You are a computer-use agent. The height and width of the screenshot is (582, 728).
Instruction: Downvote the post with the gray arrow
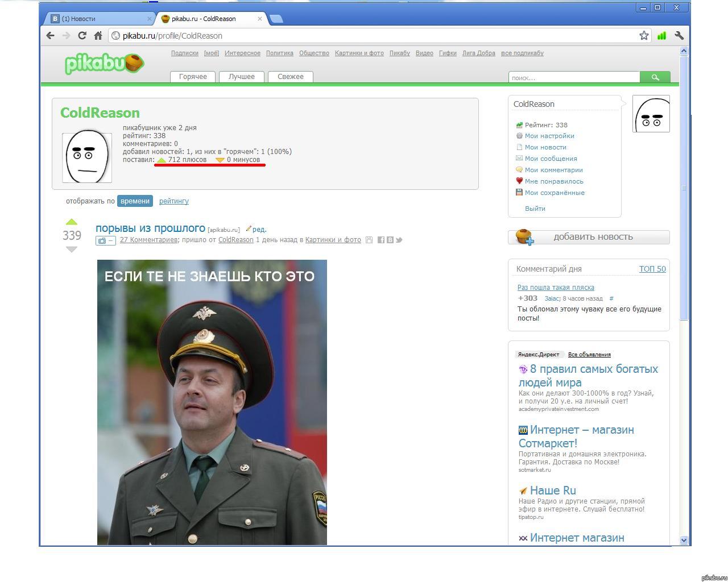(72, 250)
